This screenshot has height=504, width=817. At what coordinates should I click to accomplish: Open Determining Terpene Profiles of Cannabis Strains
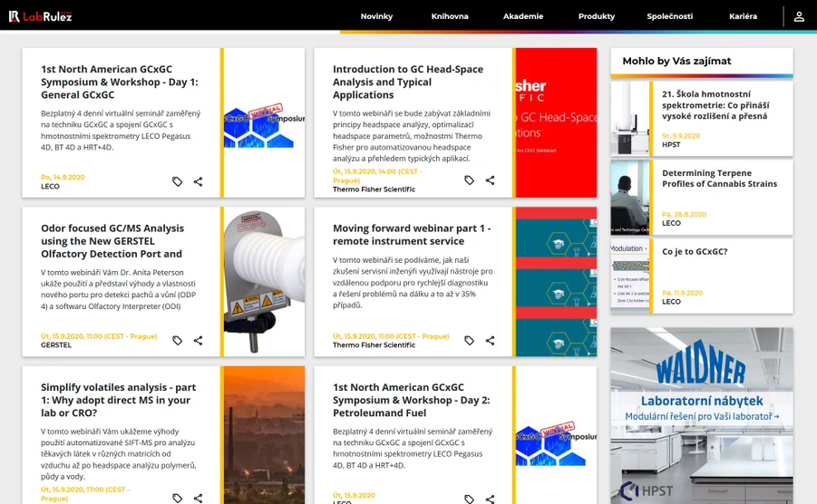pyautogui.click(x=719, y=178)
